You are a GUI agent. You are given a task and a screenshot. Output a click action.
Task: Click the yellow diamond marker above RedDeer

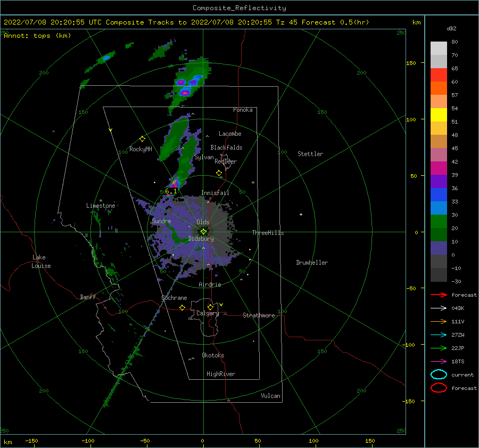click(219, 173)
